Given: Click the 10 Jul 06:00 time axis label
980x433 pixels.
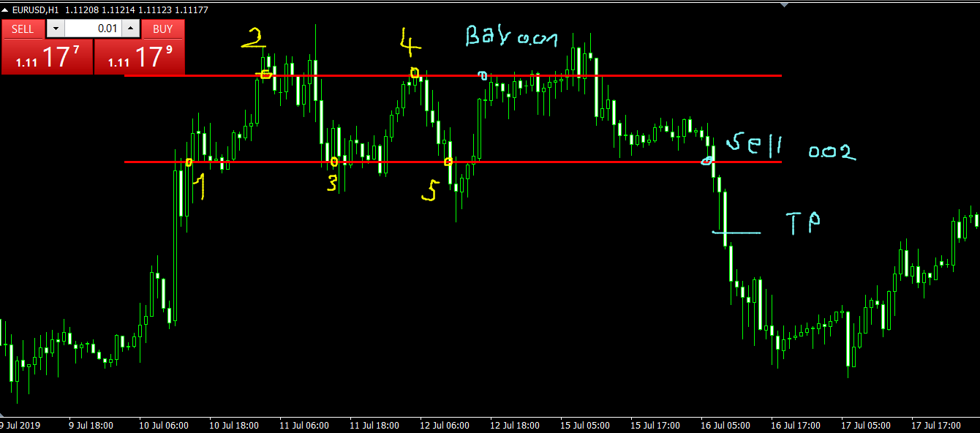Looking at the screenshot, I should pyautogui.click(x=164, y=425).
